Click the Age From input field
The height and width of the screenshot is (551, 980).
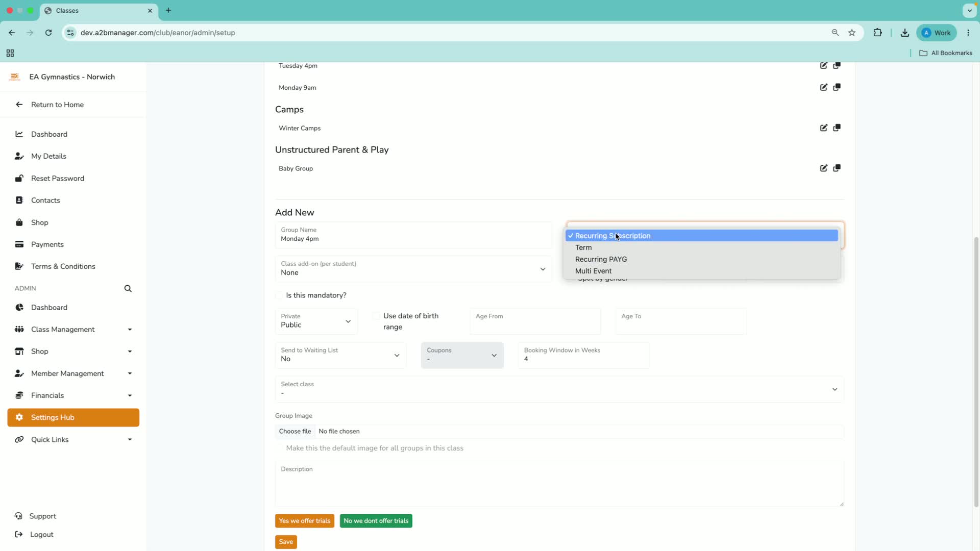pos(535,321)
